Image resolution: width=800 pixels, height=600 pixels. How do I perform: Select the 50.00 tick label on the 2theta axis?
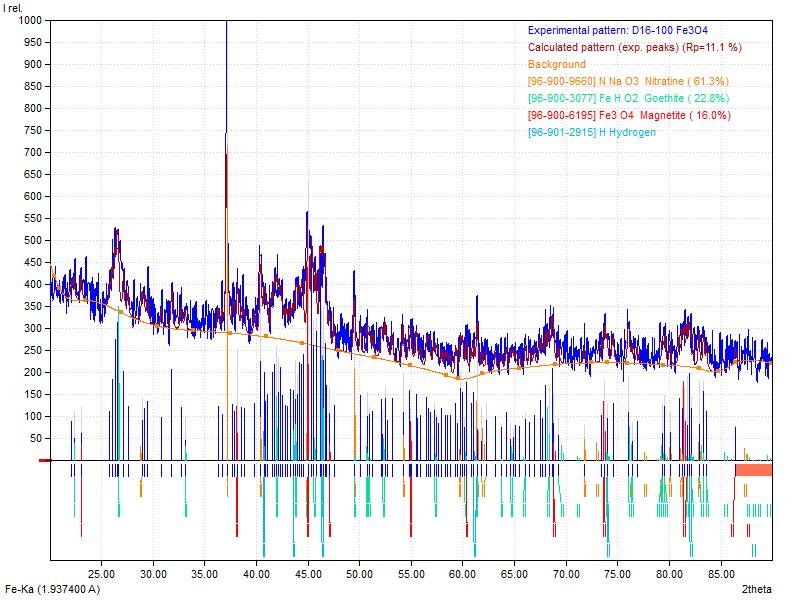[360, 574]
